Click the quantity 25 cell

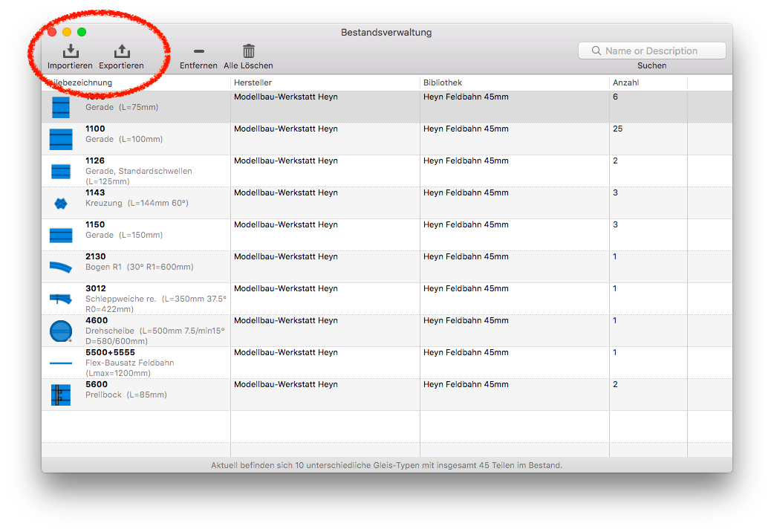[618, 129]
